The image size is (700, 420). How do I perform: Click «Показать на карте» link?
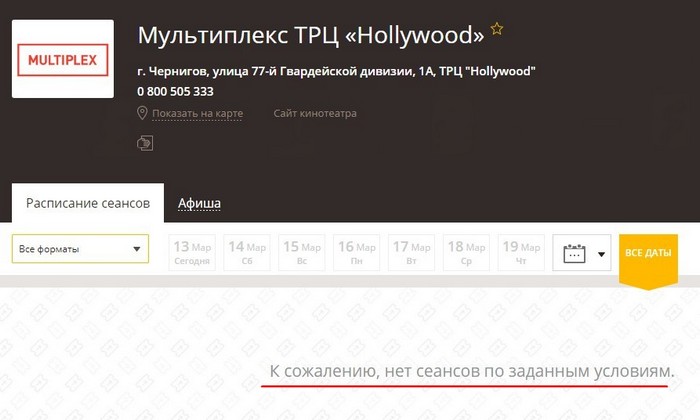(x=198, y=113)
